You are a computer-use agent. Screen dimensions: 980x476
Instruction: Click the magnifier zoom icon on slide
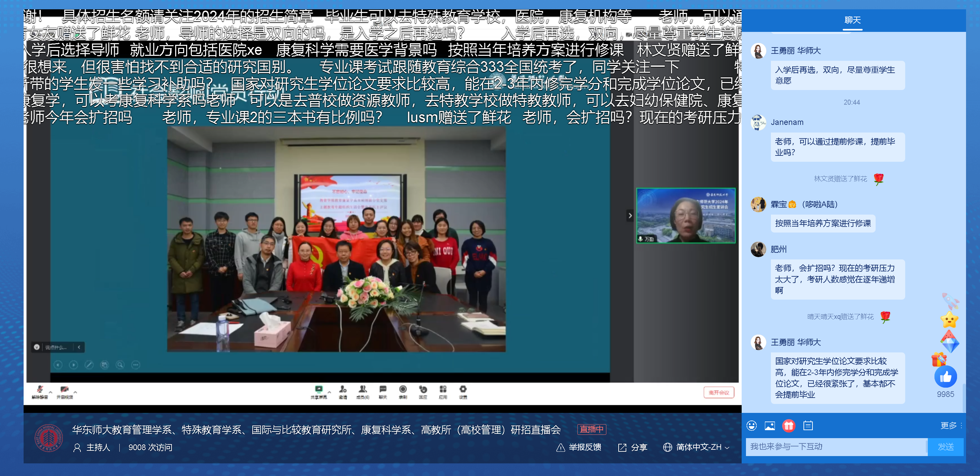click(x=120, y=365)
